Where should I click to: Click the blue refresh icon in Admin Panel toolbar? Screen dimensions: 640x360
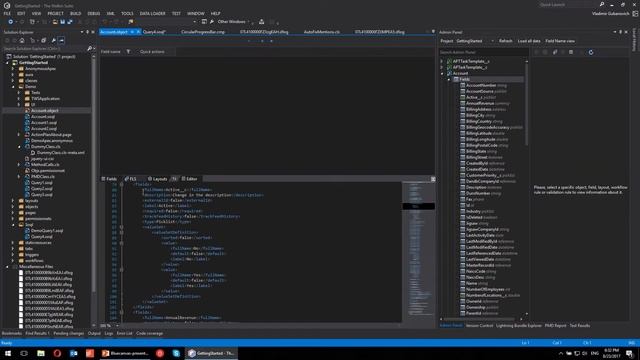[x=591, y=52]
